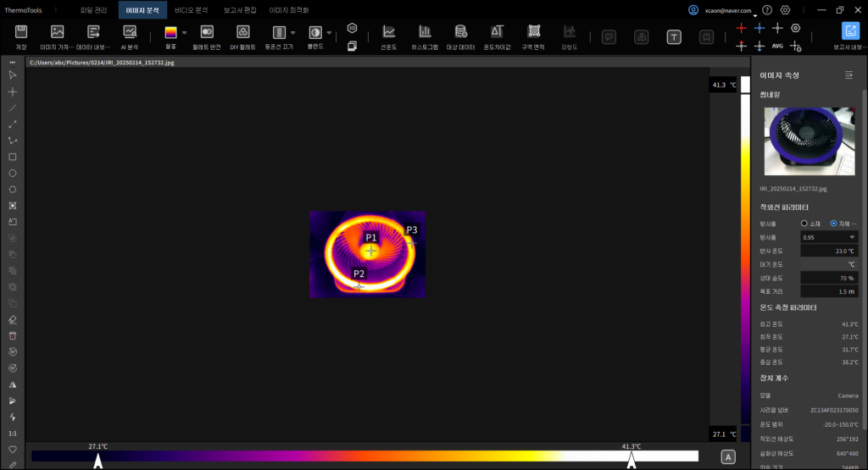Screen dimensions: 868x470
Task: Select the 소재 emissivity radio button
Action: [x=804, y=223]
